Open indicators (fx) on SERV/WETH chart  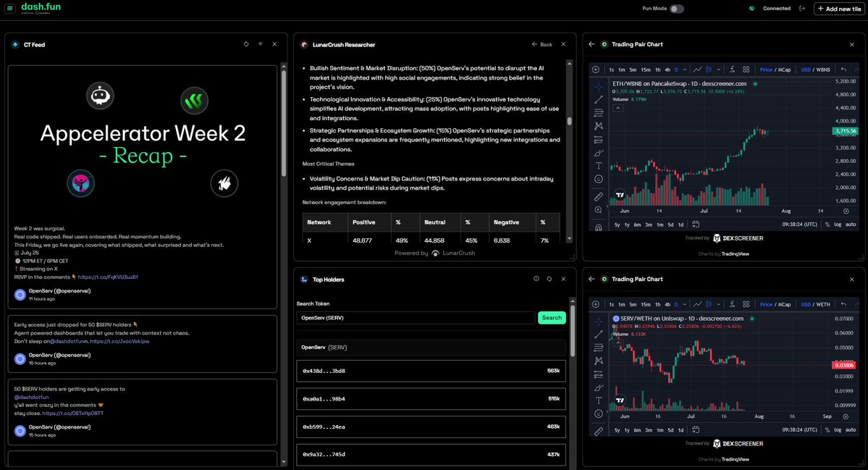point(732,304)
